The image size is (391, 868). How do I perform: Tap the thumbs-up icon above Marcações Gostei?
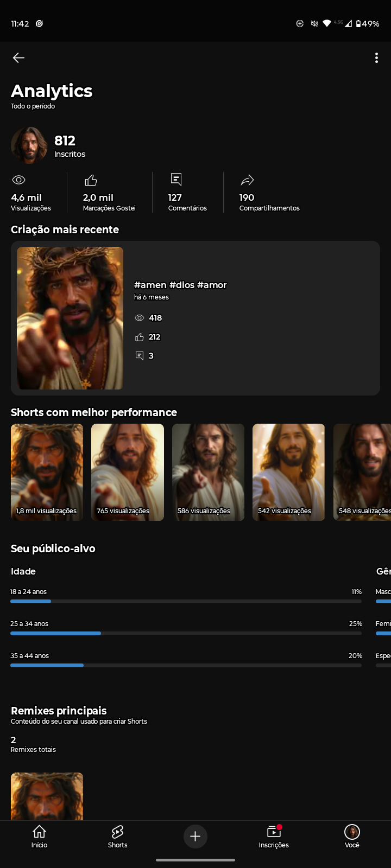tap(91, 180)
